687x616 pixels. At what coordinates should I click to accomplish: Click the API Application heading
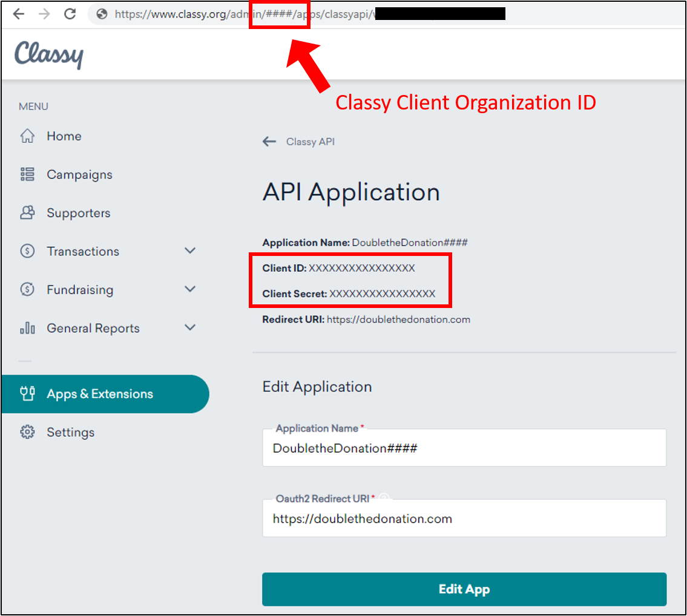point(351,192)
